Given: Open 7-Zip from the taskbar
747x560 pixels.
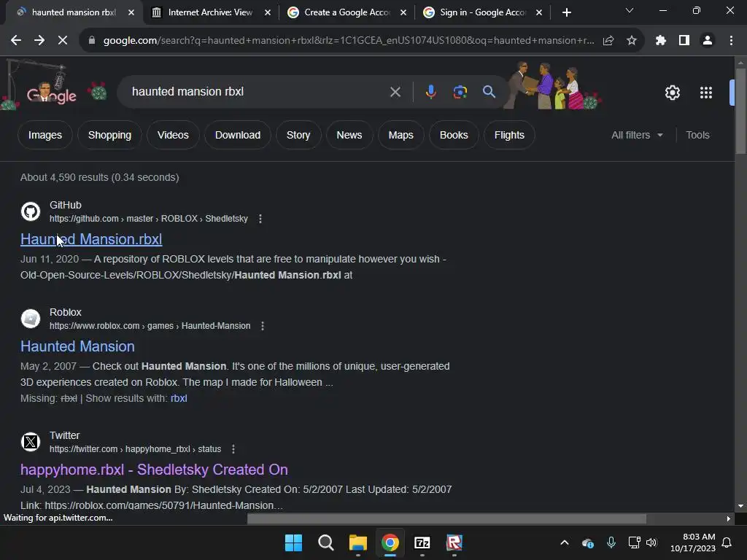Looking at the screenshot, I should point(422,542).
